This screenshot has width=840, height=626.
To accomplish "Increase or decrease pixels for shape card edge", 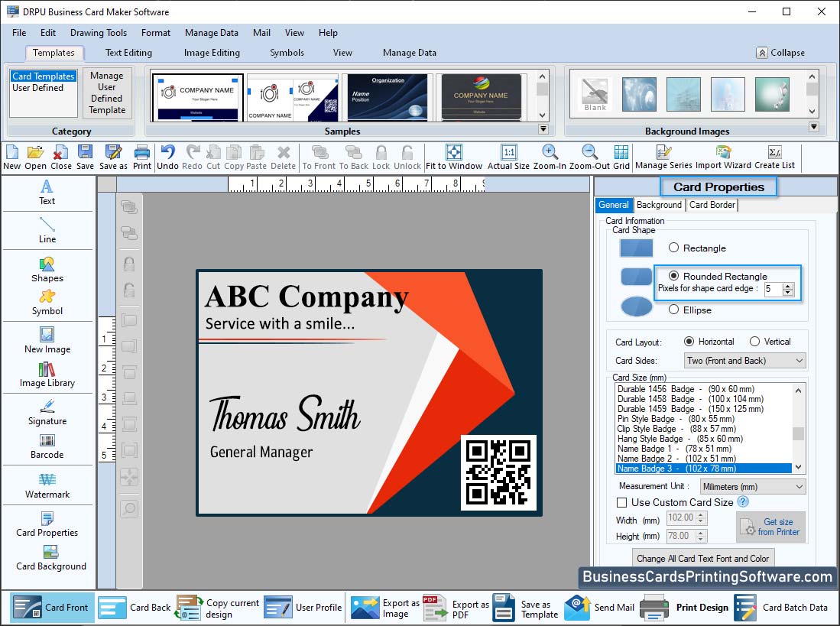I will 788,289.
